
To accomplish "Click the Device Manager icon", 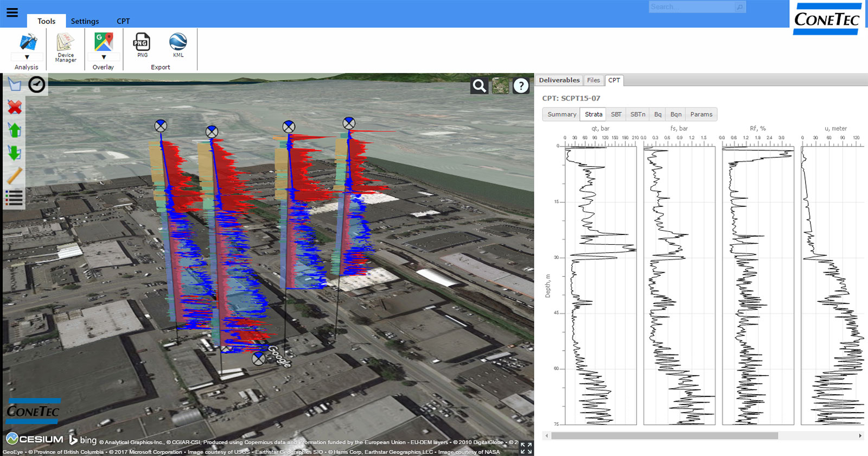I will (x=66, y=47).
